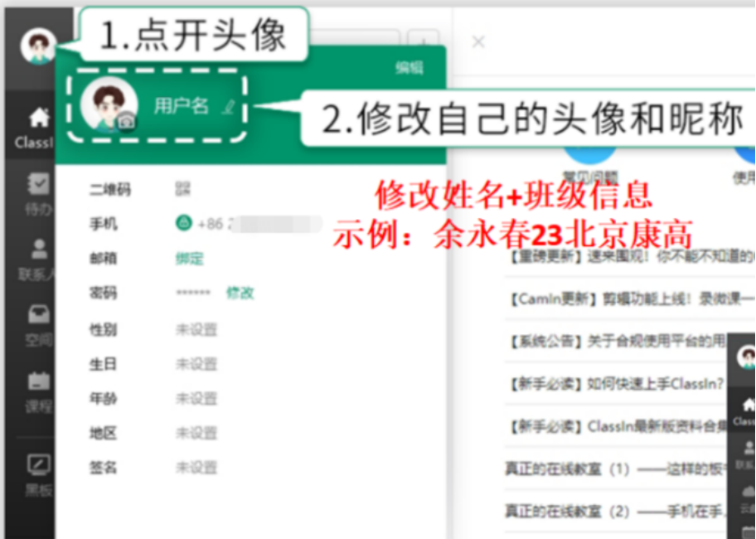The width and height of the screenshot is (756, 539).
Task: Click the camera badge on profile avatar
Action: [x=126, y=124]
